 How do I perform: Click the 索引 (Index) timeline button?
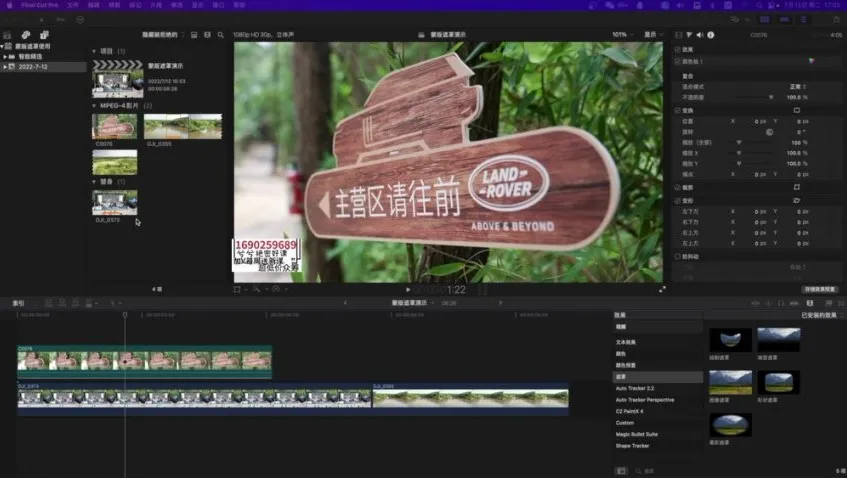[17, 302]
